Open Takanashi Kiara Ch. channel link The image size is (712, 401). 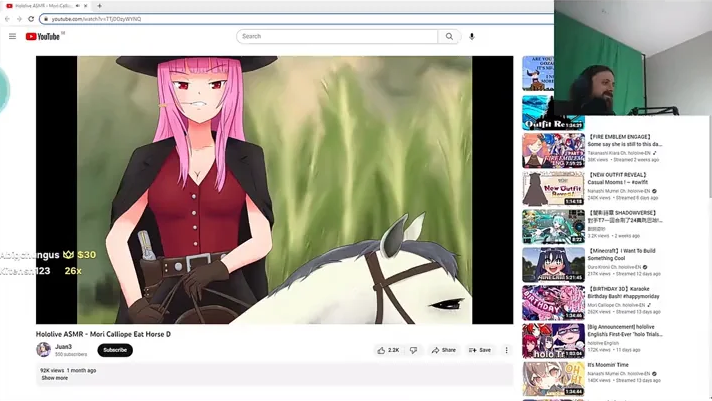pyautogui.click(x=619, y=153)
